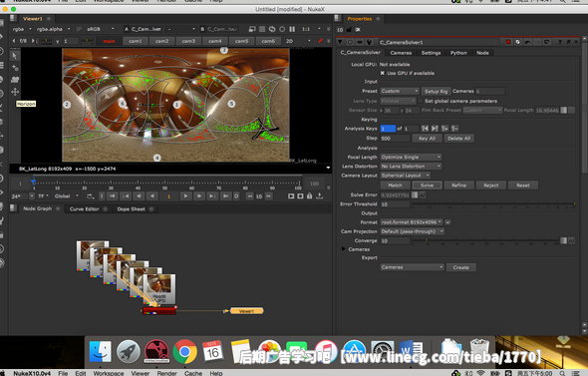Open the 2D view mode dropdown
This screenshot has width=588, height=376.
298,41
